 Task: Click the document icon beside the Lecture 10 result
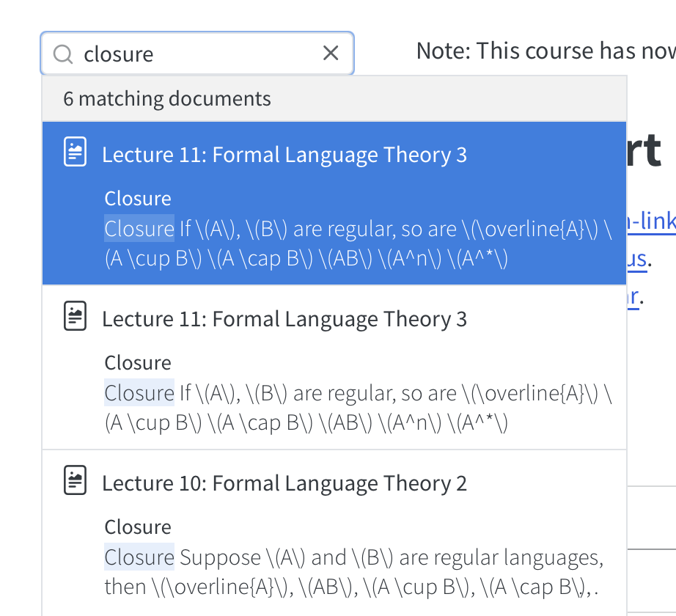tap(76, 481)
